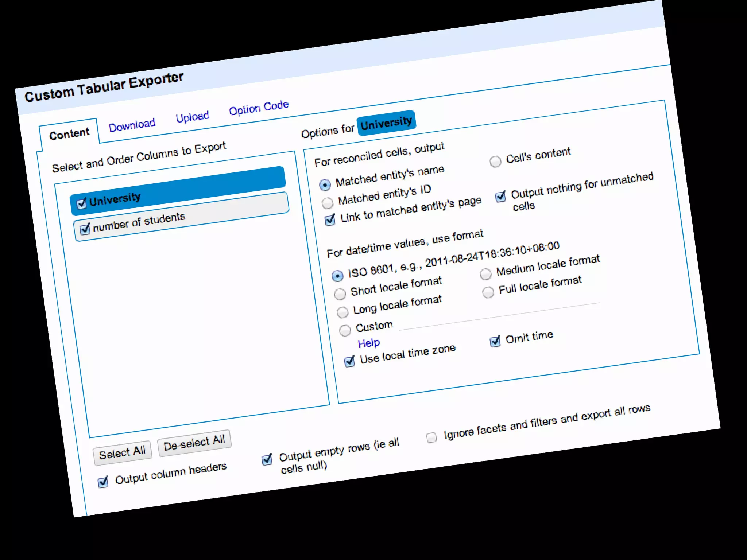Switch to the Download tab

[x=132, y=125]
